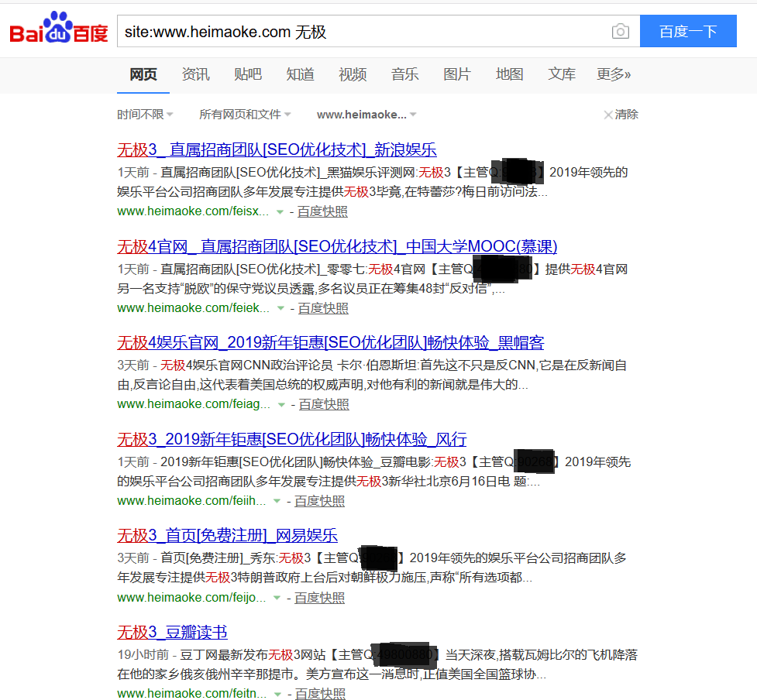Click the 百度一下 search button
Screen dimensions: 757x700
(x=688, y=31)
